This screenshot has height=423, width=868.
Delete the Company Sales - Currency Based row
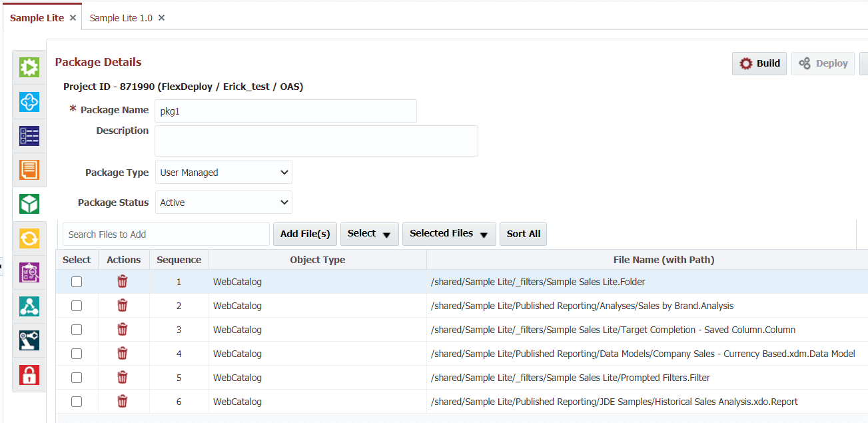pos(123,354)
